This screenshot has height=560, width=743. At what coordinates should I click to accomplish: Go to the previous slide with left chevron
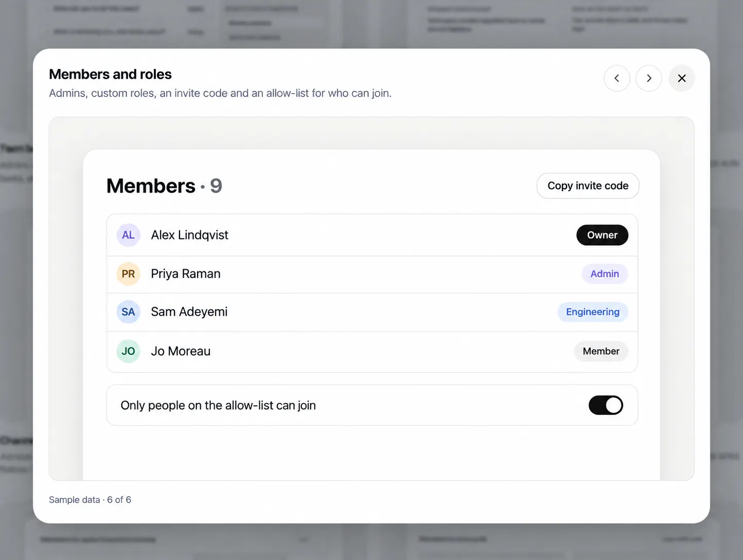coord(616,78)
